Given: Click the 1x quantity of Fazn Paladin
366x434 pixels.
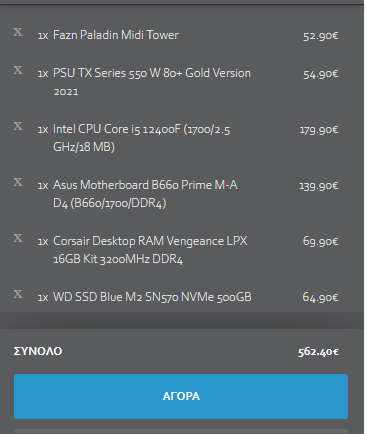Looking at the screenshot, I should pyautogui.click(x=43, y=35).
